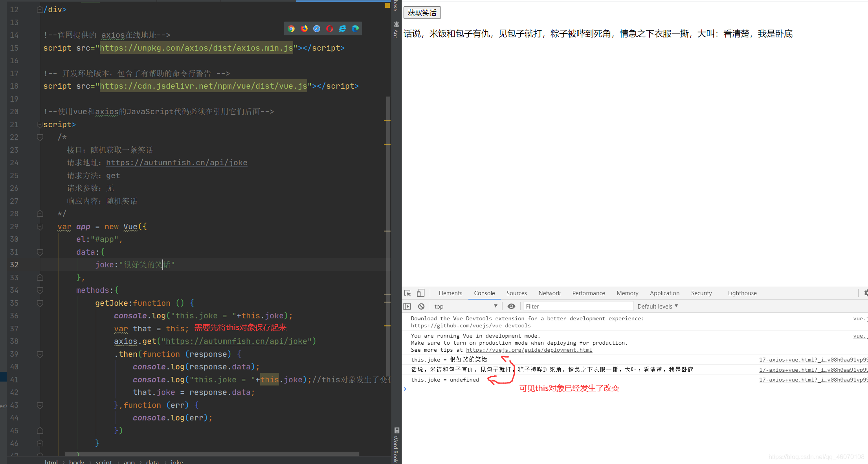
Task: Click the 获取笑话 button
Action: click(422, 13)
